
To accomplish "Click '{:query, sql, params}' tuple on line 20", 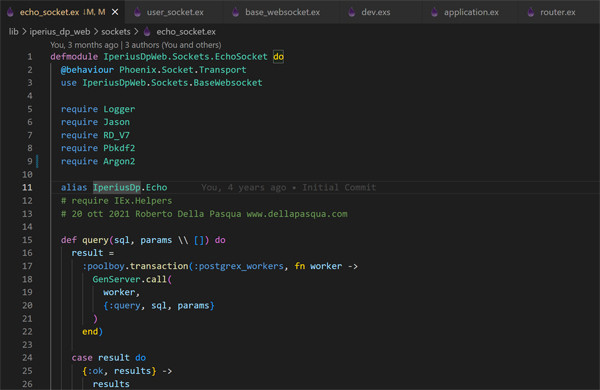I will (x=159, y=305).
